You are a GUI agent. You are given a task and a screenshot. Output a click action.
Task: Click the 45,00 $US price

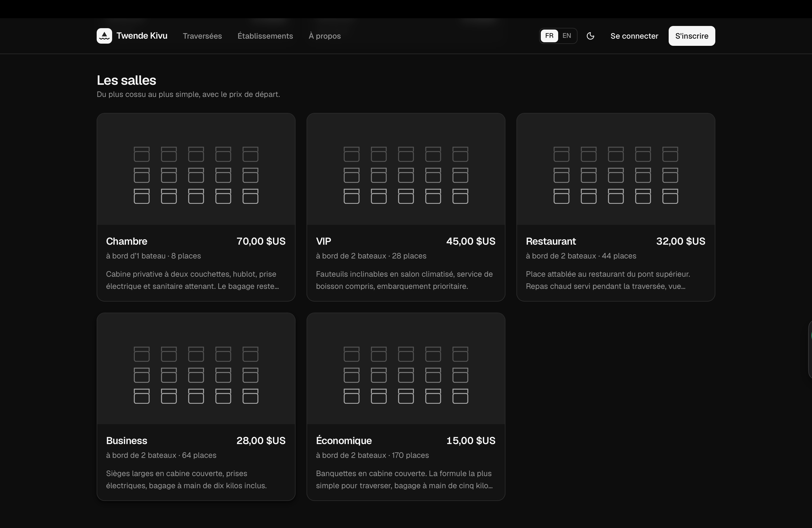pos(470,241)
